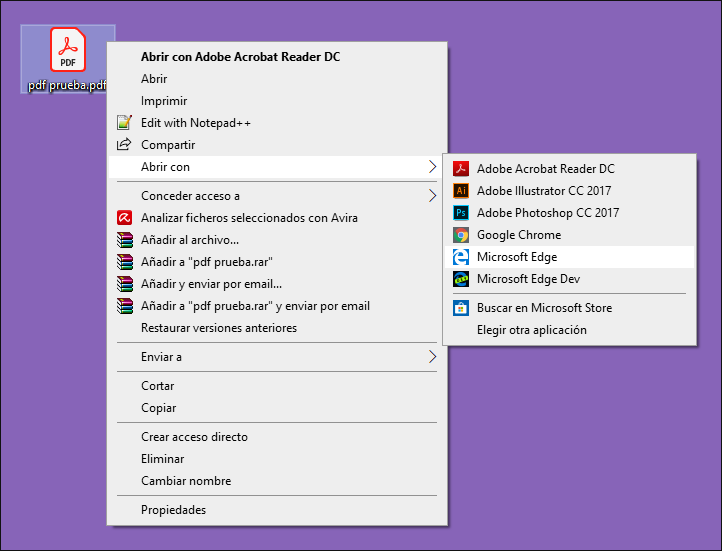Select Analizar ficheros seleccionados con Avira

point(277,218)
